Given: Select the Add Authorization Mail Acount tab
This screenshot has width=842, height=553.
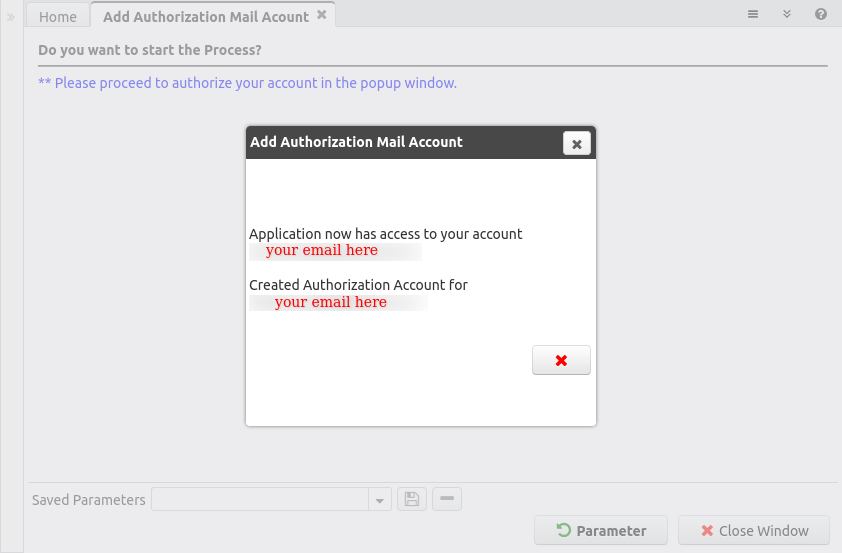Looking at the screenshot, I should click(205, 16).
